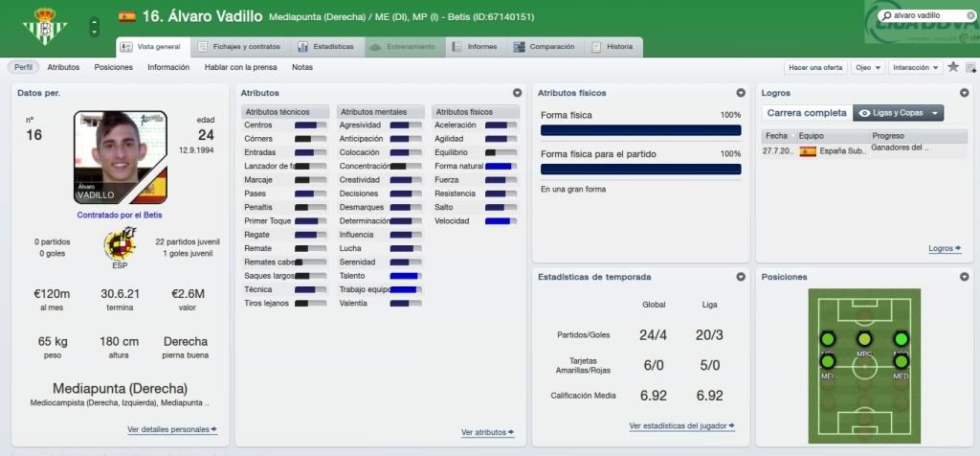
Task: Click the add-note icon next to star
Action: [x=969, y=67]
